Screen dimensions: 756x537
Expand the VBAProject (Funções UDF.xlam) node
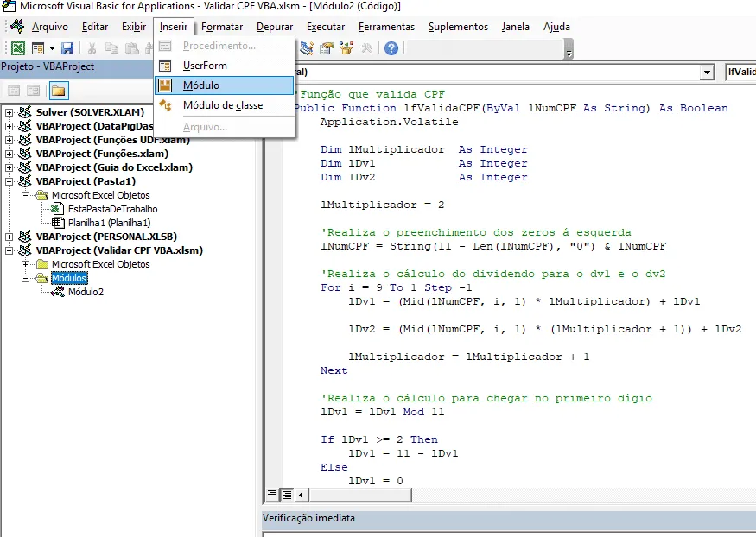(x=10, y=140)
